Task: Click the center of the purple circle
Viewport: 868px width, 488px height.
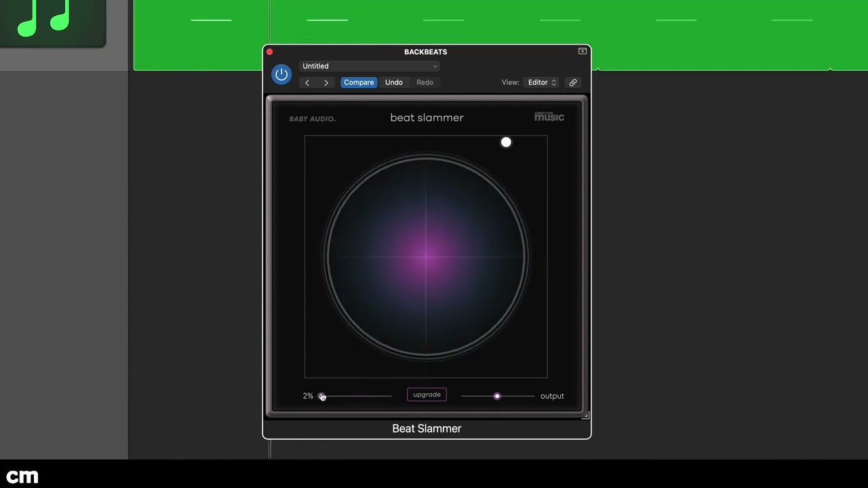Action: tap(426, 256)
